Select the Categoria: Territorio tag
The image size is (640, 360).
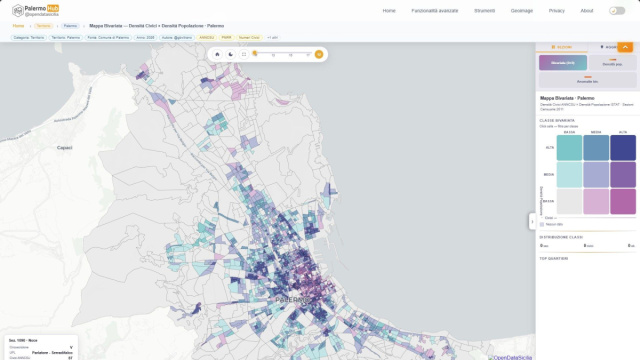[29, 38]
